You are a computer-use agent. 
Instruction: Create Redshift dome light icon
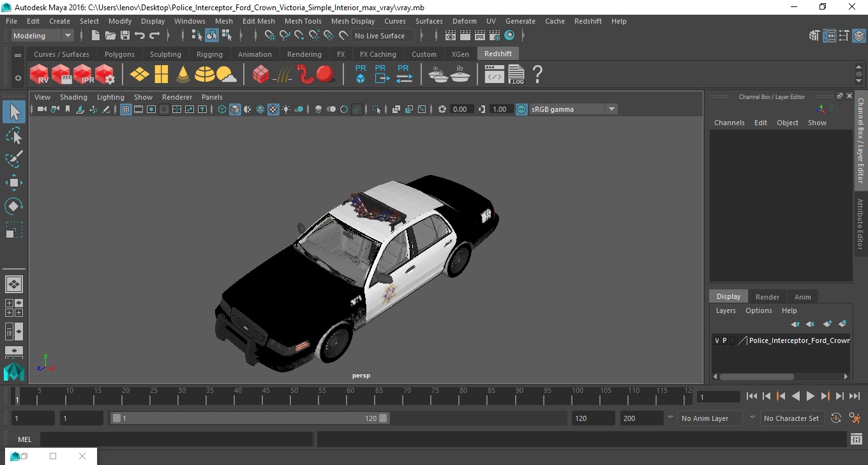click(x=204, y=75)
